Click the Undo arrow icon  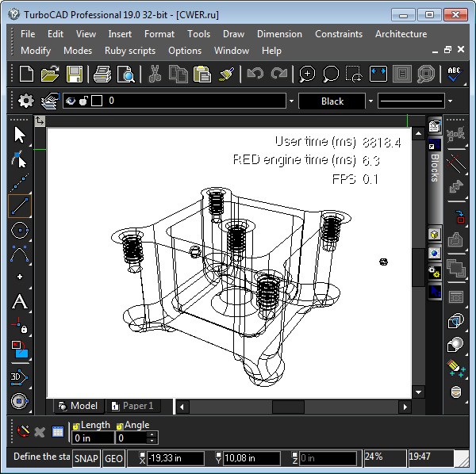point(255,75)
